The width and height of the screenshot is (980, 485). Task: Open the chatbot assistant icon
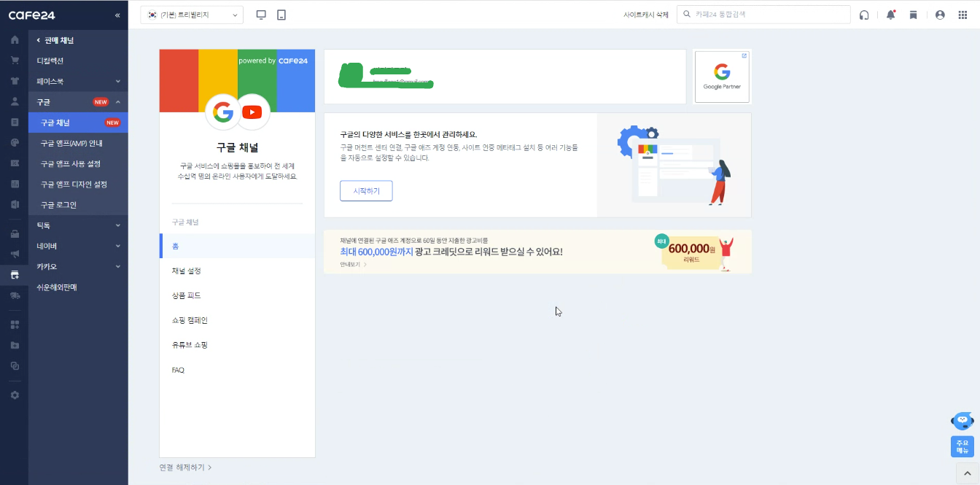point(962,421)
